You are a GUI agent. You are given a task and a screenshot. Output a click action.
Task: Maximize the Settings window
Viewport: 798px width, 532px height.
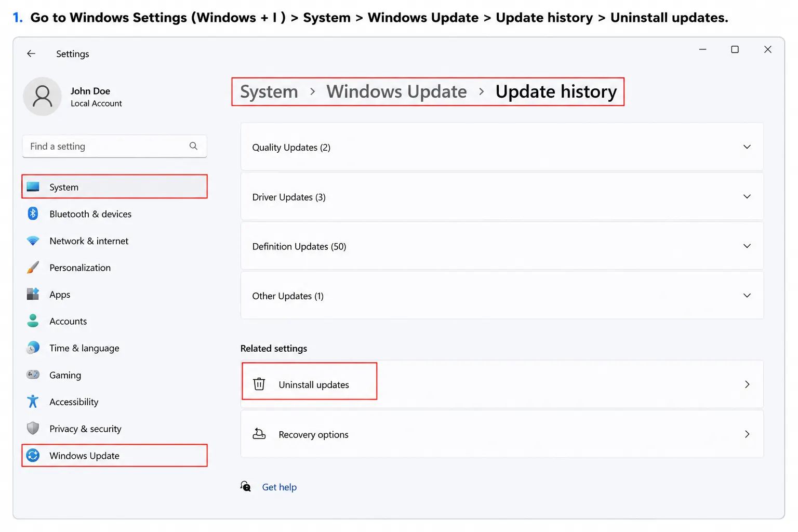[x=735, y=49]
